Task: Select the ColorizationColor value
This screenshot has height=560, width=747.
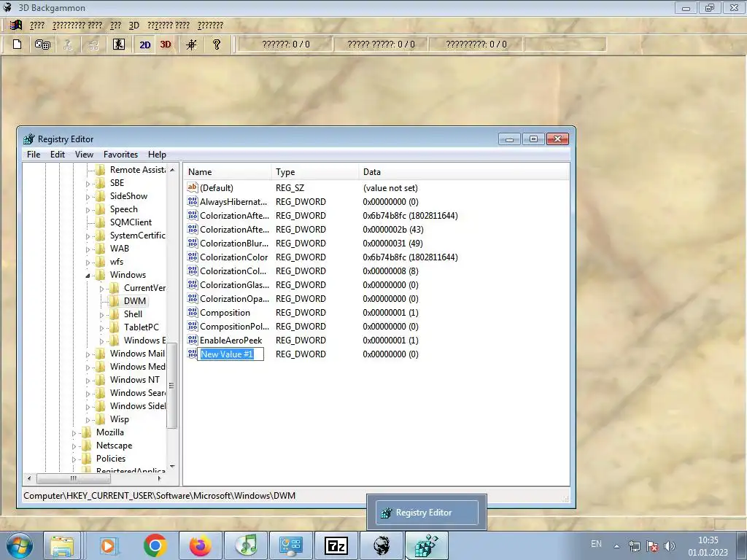Action: coord(233,257)
